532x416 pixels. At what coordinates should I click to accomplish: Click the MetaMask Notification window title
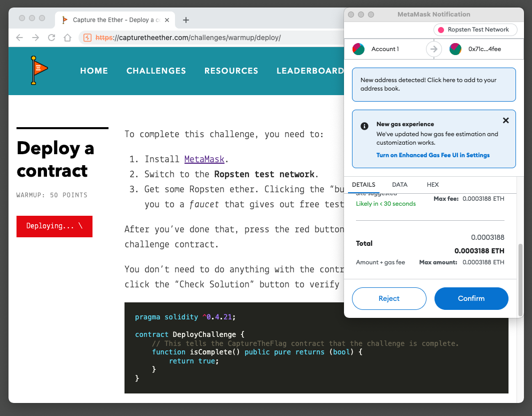(x=433, y=14)
